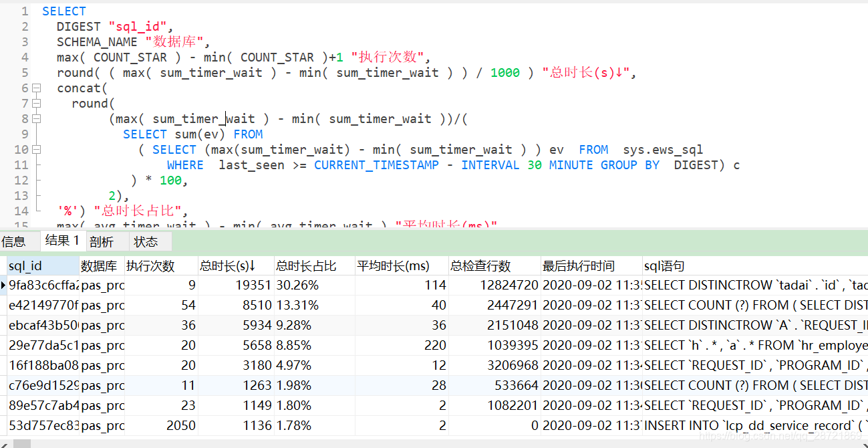Click the SELECT `h`.*, `a`.* FROM statement cell

[x=755, y=346]
